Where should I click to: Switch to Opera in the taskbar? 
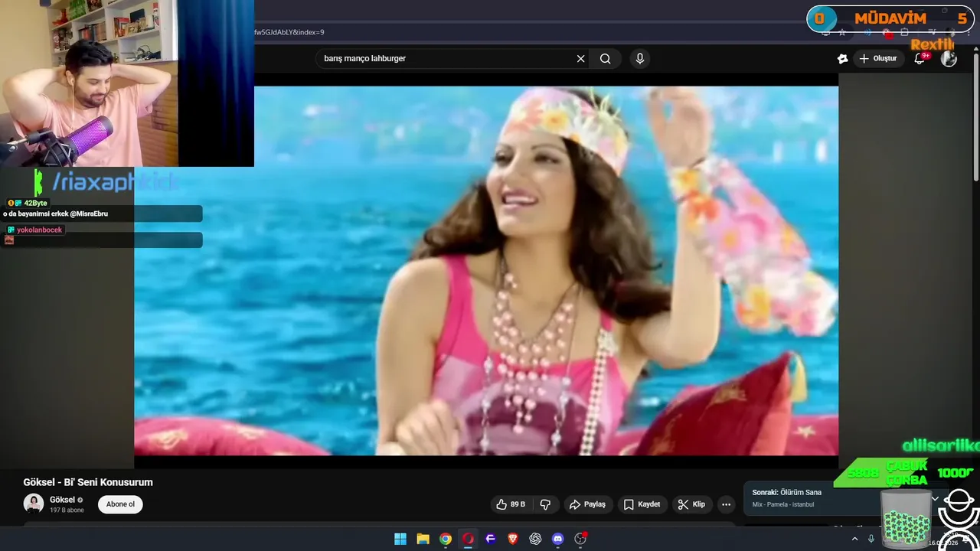(468, 539)
